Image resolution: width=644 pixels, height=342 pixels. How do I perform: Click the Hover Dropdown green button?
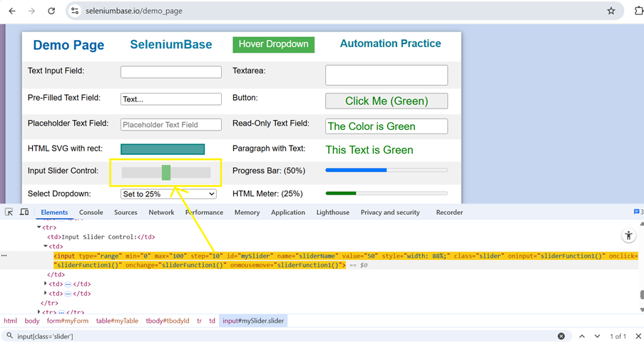coord(274,44)
